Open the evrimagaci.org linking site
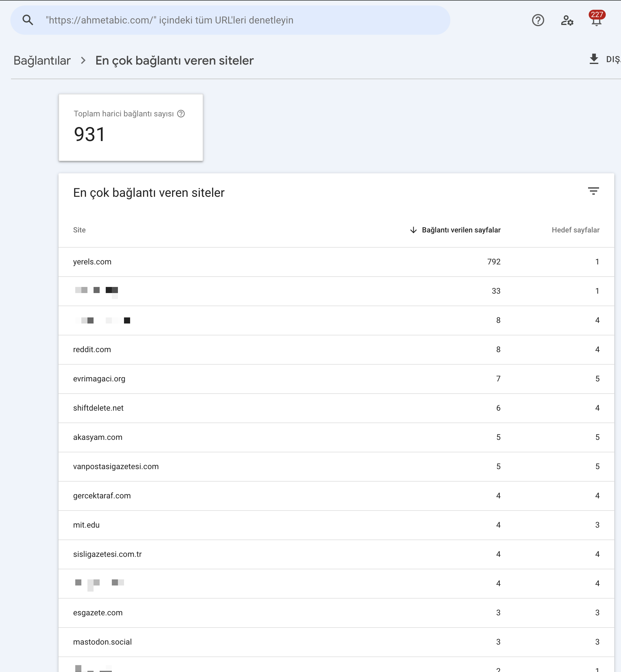This screenshot has height=672, width=621. (x=99, y=379)
